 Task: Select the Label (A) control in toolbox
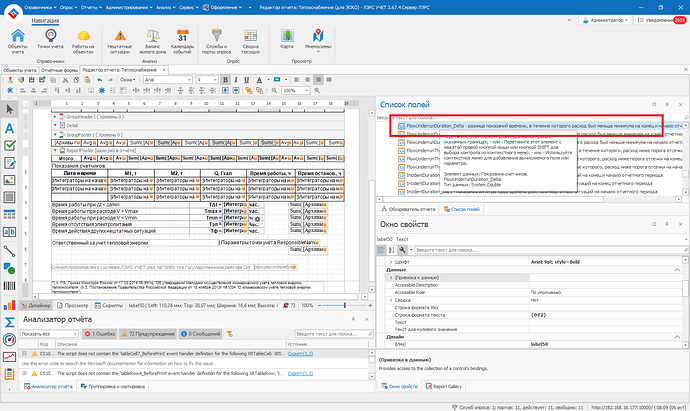(x=9, y=128)
